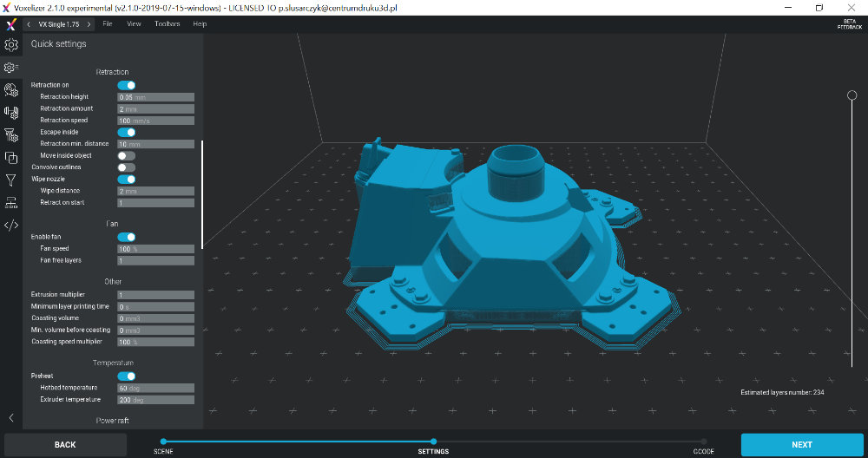Open the Toolbars menu
868x458 pixels.
pos(167,24)
